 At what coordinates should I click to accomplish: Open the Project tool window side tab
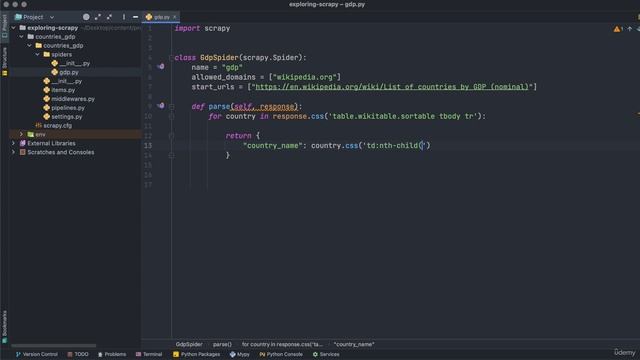[4, 27]
